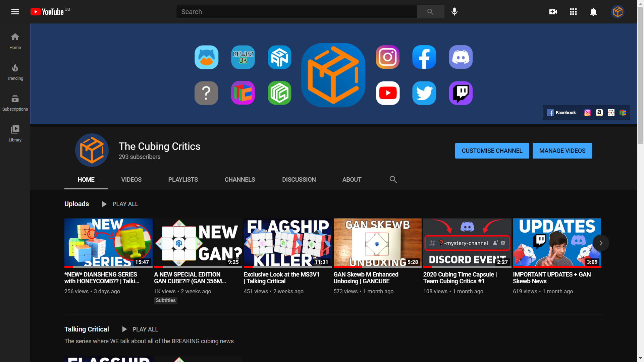Open 'GAN Skewb M Enhanced Unboxing' title
Screen dimensions: 644x362
pos(366,278)
